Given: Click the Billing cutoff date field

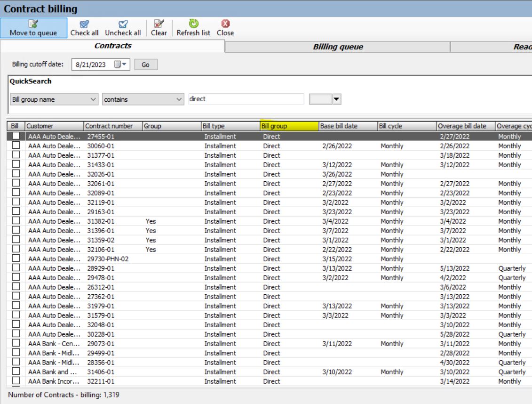Looking at the screenshot, I should pos(101,65).
